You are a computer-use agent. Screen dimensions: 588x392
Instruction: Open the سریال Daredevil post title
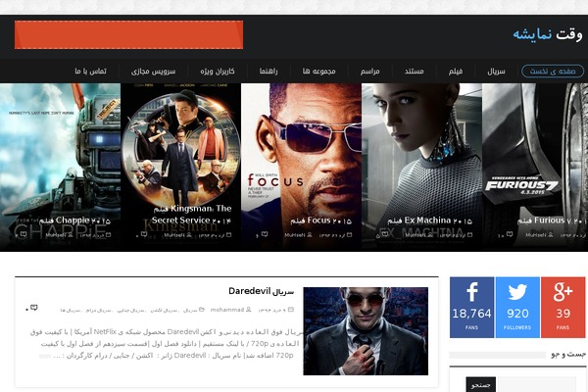[x=261, y=291]
